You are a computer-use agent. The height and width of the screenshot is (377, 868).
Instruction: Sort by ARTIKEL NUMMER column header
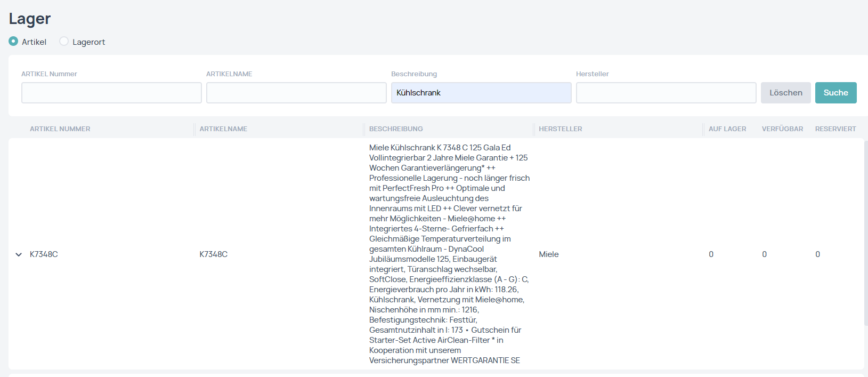[60, 129]
